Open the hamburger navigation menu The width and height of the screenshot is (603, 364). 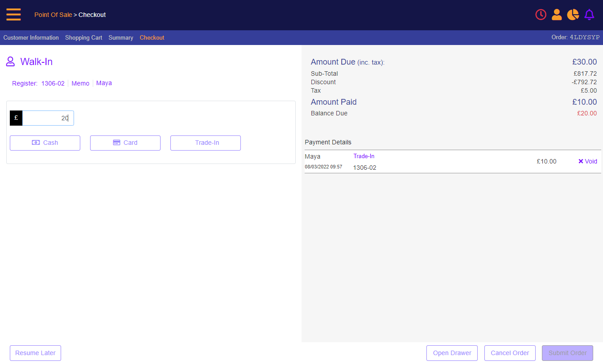click(x=13, y=15)
